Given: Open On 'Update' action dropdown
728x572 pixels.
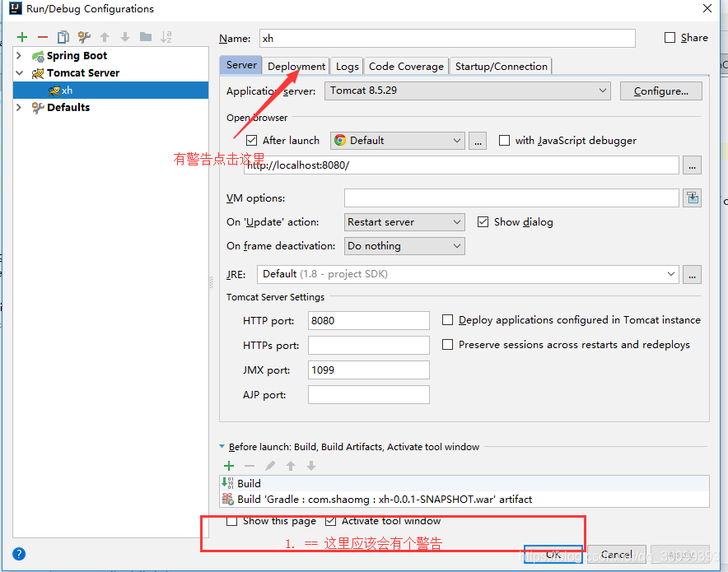Looking at the screenshot, I should point(404,222).
